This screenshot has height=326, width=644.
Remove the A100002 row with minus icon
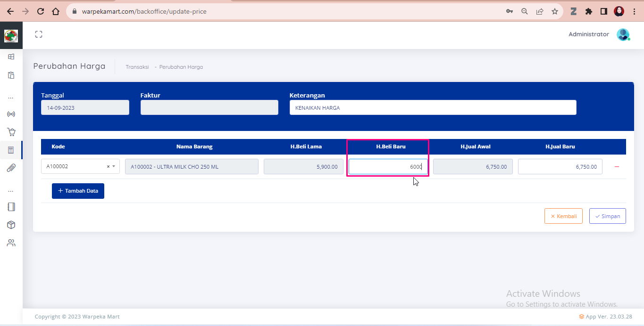pyautogui.click(x=617, y=167)
